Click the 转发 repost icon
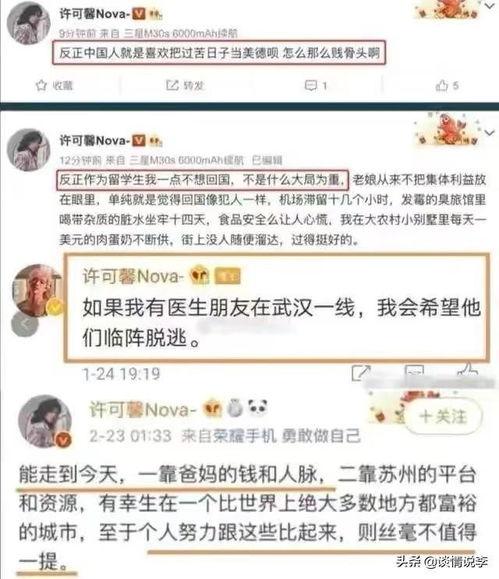Screen dimensions: 499x579 pos(172,85)
